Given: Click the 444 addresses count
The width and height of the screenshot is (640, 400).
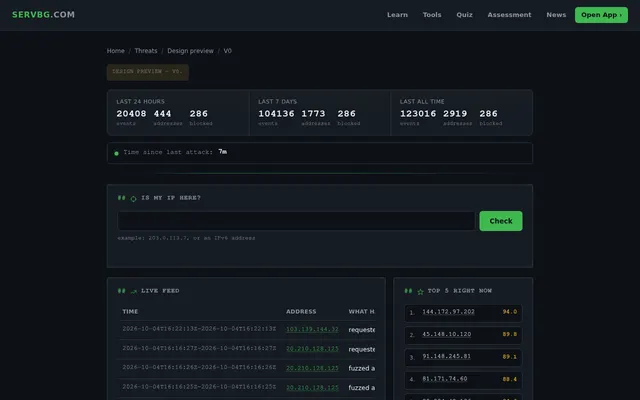Looking at the screenshot, I should 162,114.
